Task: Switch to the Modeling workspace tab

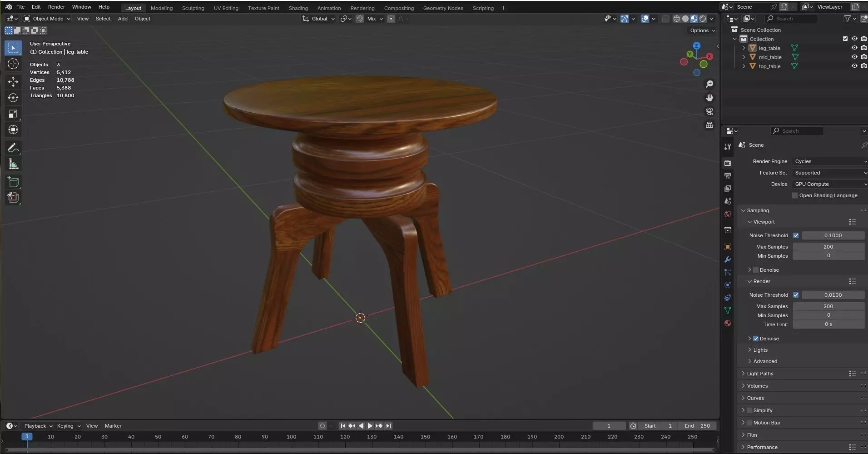Action: pos(162,8)
